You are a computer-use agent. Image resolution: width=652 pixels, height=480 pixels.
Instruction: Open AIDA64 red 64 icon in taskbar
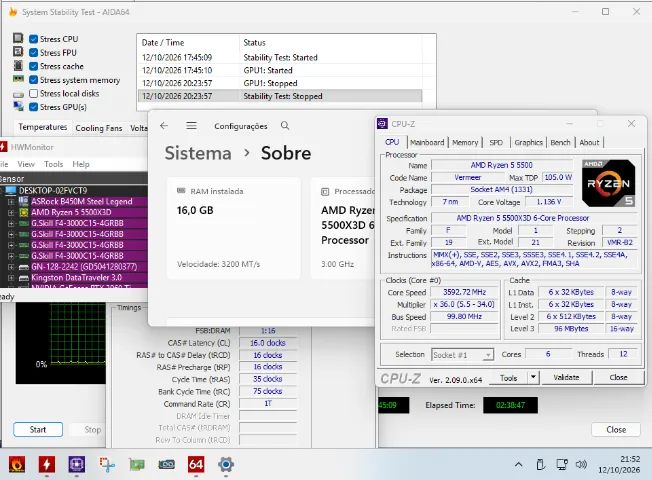tap(196, 464)
